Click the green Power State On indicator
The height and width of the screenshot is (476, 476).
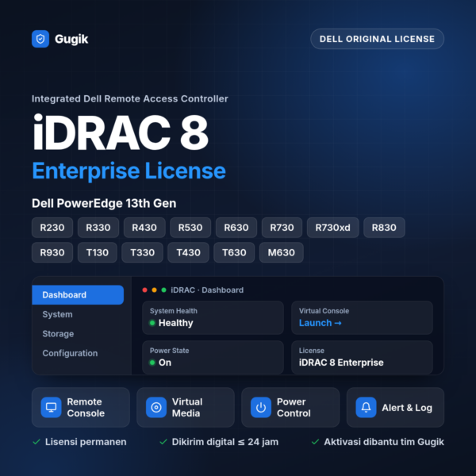[152, 363]
